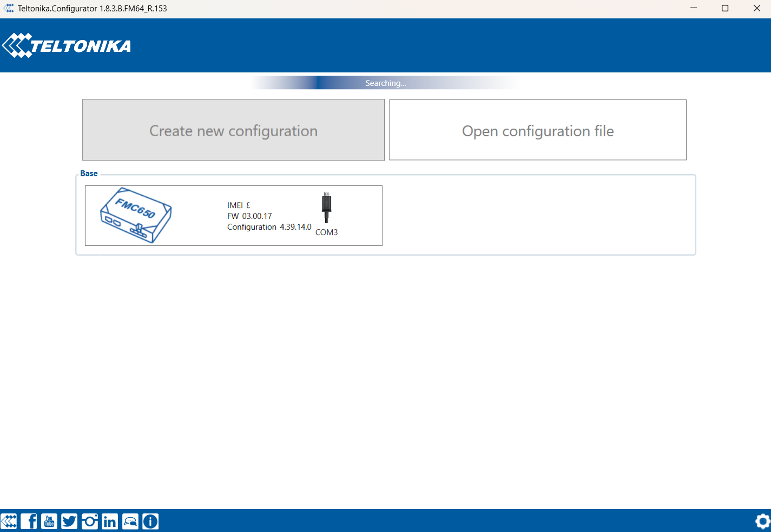
Task: Click the USB cable connection icon
Action: click(327, 207)
